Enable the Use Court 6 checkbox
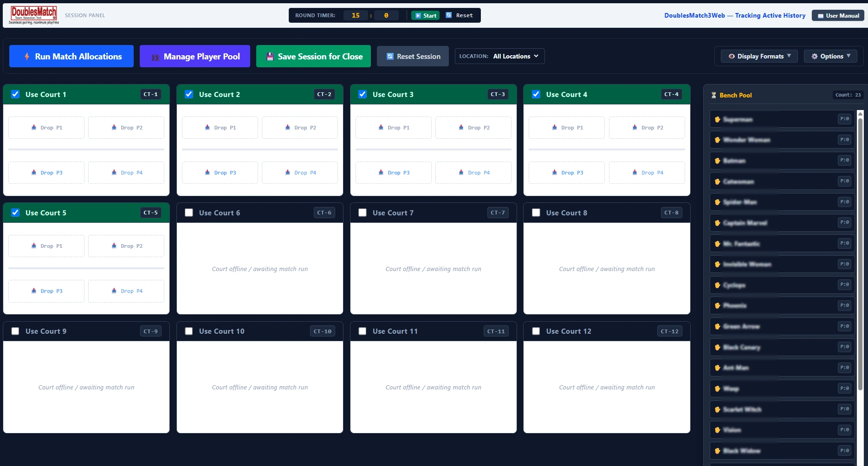Screen dimensions: 868x466 pyautogui.click(x=189, y=213)
